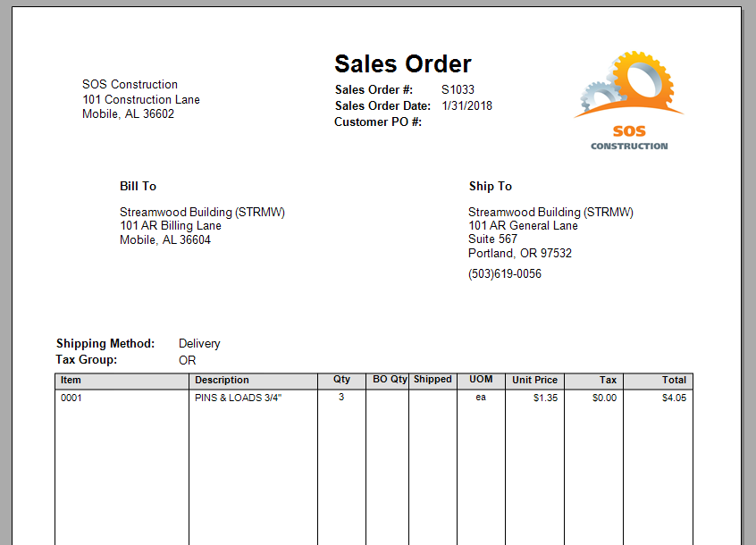Viewport: 756px width, 545px height.
Task: Click the SOS Construction gear logo
Action: click(629, 100)
